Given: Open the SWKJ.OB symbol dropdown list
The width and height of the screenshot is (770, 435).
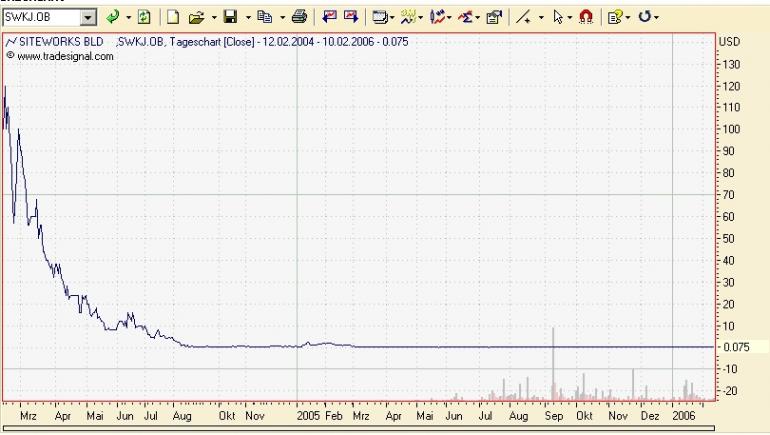Looking at the screenshot, I should click(88, 17).
